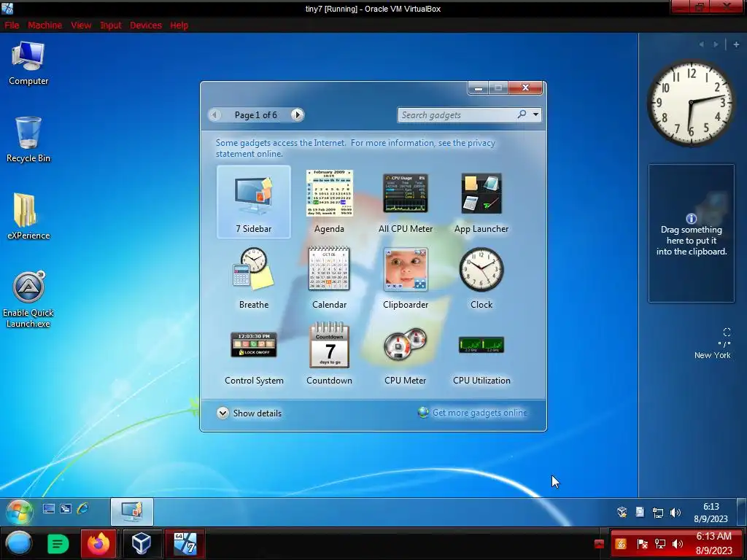Click the Windows 7 Start orb
This screenshot has width=747, height=560.
coord(20,512)
